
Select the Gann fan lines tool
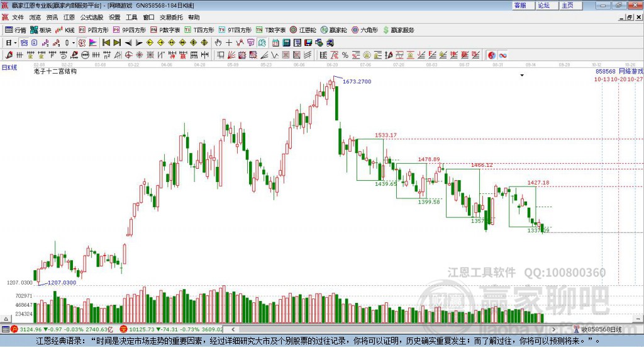pos(231,55)
